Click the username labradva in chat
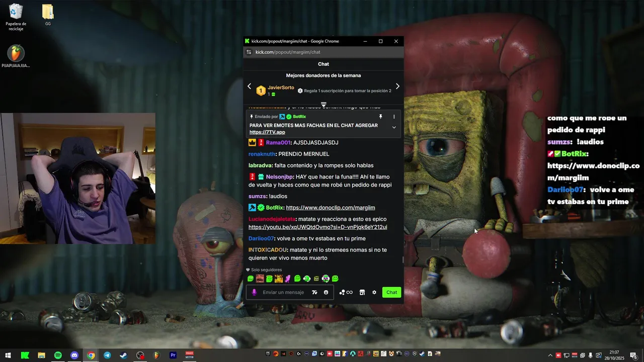 coord(261,165)
